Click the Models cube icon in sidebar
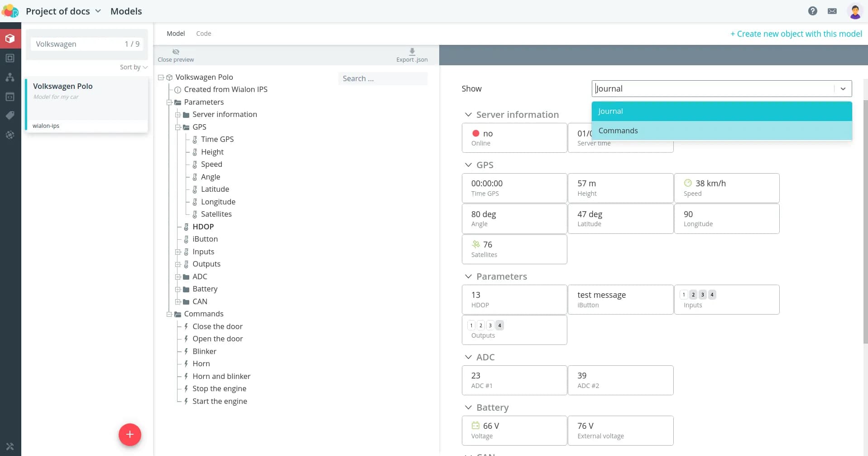The image size is (868, 456). pos(10,39)
